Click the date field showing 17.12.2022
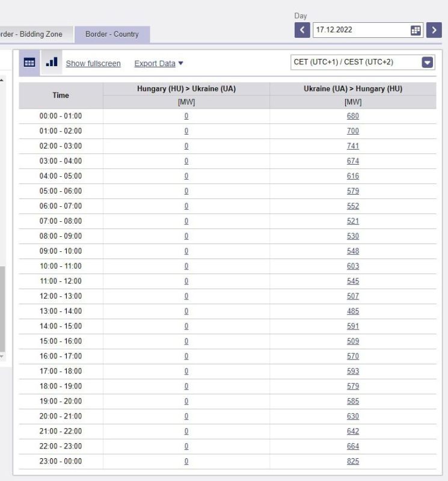This screenshot has width=448, height=481. (361, 30)
